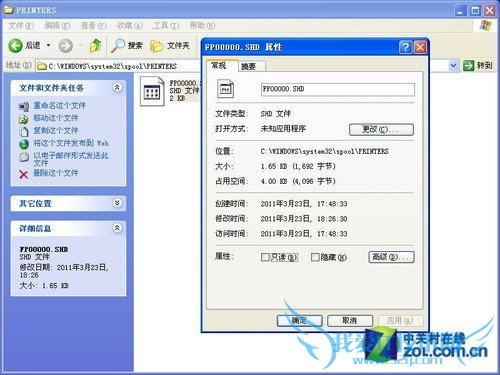Click the Advanced (高级) button
Viewport: 500px width, 375px height.
[x=391, y=257]
